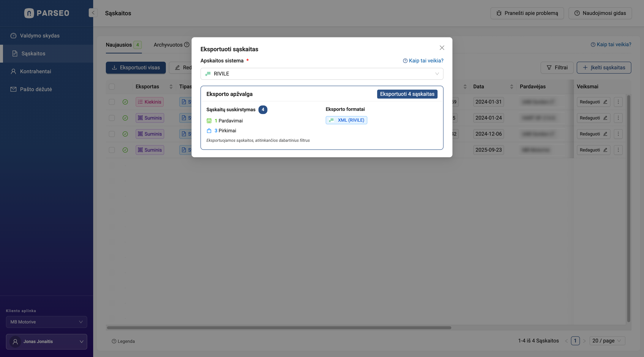
Task: Click the help icon next to Archyvuotos
Action: pos(187,45)
